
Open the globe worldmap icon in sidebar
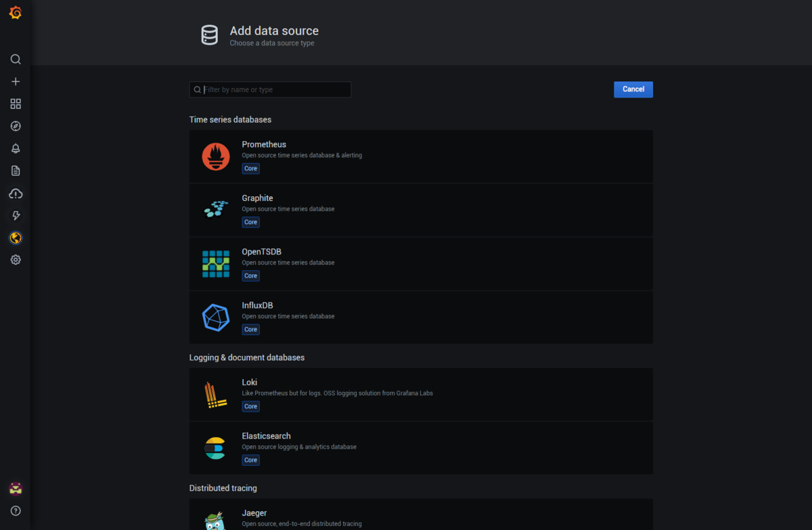click(16, 238)
